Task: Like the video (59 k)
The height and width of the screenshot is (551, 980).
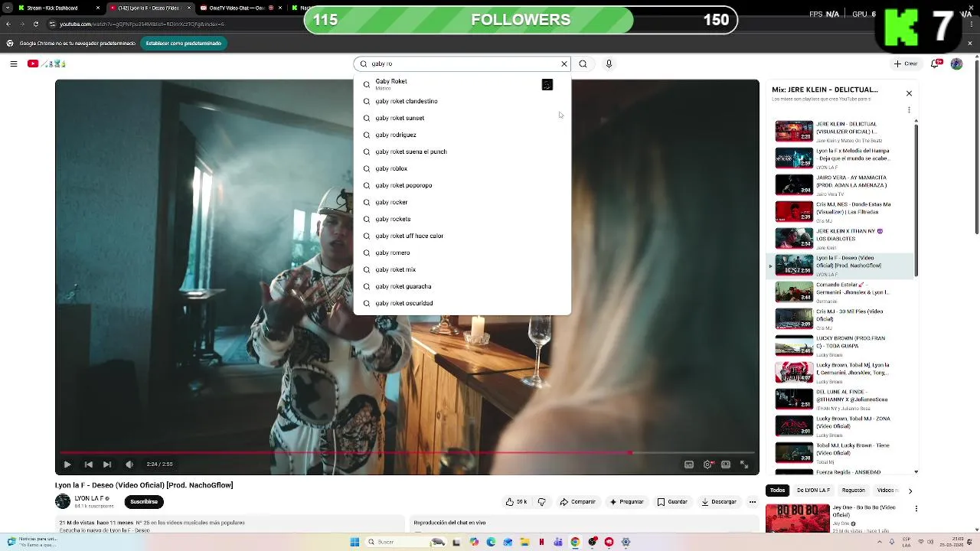Action: pyautogui.click(x=517, y=502)
